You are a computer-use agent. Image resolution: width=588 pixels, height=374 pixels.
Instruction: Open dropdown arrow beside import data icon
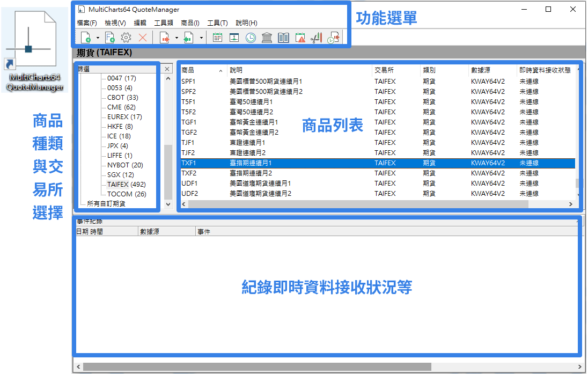[201, 38]
